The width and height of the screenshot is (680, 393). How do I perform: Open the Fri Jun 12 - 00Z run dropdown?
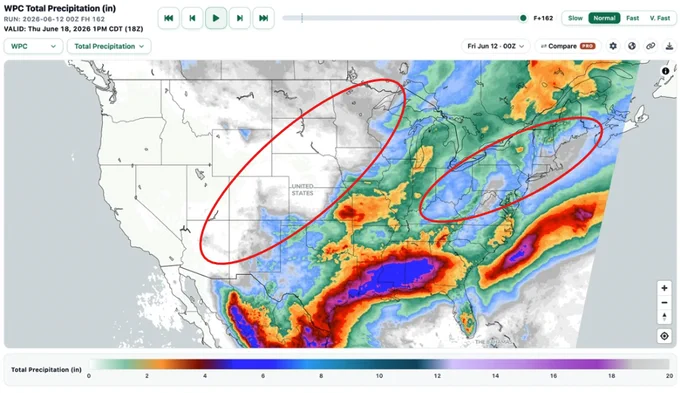click(x=496, y=46)
